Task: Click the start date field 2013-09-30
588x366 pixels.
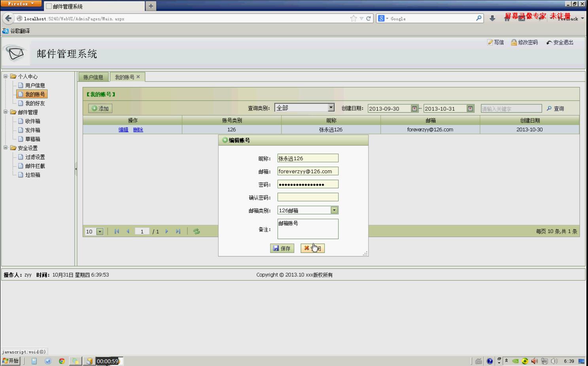Action: click(389, 108)
